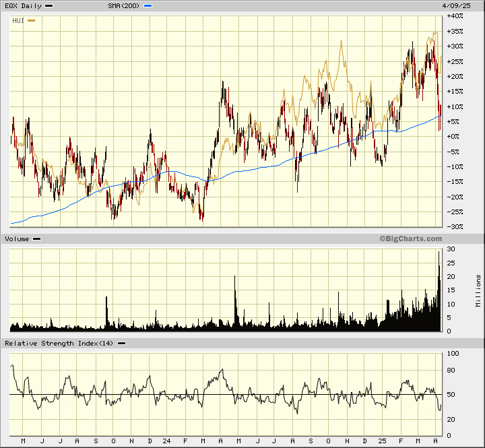Click the '+35%' price axis label
This screenshot has width=485, height=448.
(455, 31)
